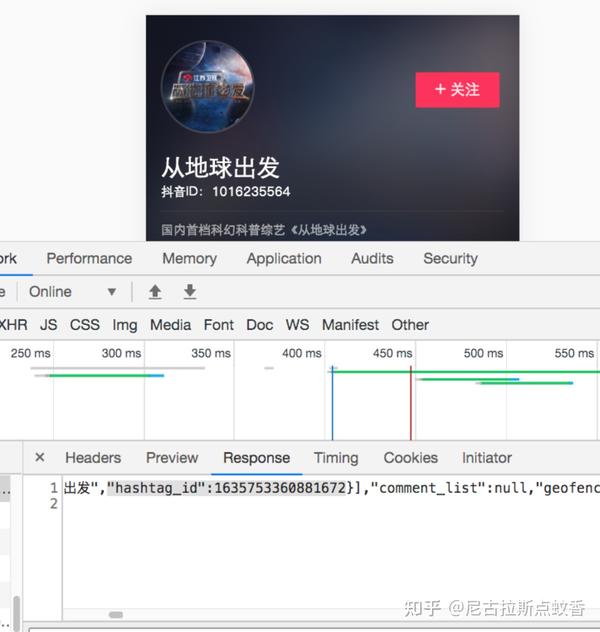The image size is (600, 632).
Task: Click the horizontal scrollbar thumb in response
Action: point(116,615)
